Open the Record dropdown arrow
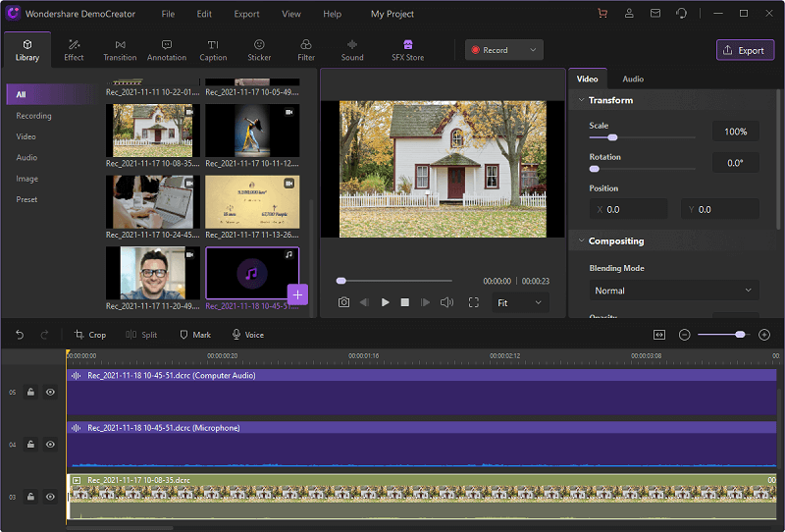 point(533,50)
